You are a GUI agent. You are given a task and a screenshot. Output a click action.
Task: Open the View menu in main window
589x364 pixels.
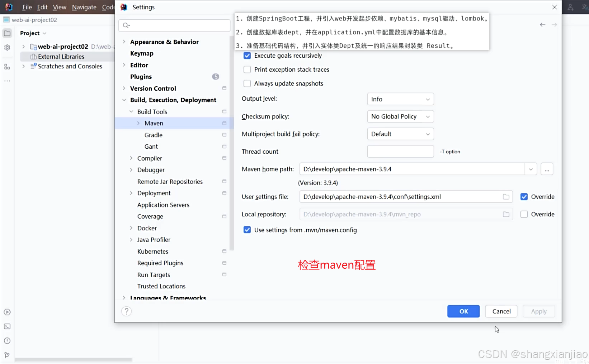(x=60, y=7)
